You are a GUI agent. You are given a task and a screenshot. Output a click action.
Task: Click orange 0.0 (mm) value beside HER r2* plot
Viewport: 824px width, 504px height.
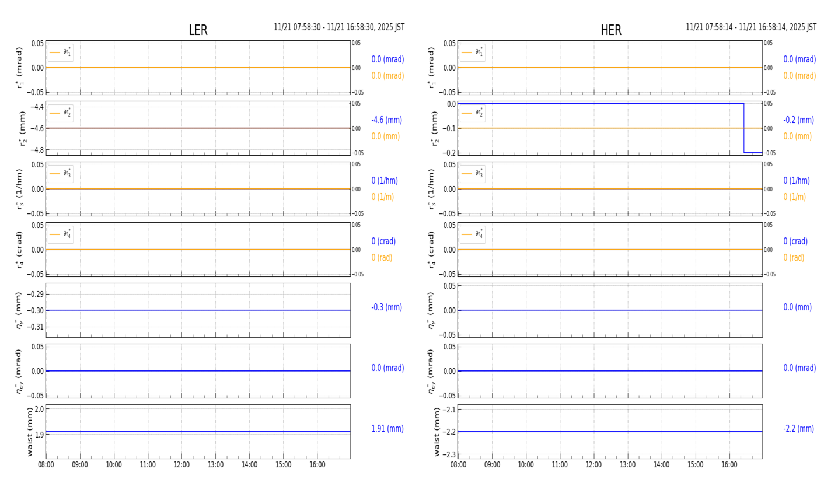point(798,136)
